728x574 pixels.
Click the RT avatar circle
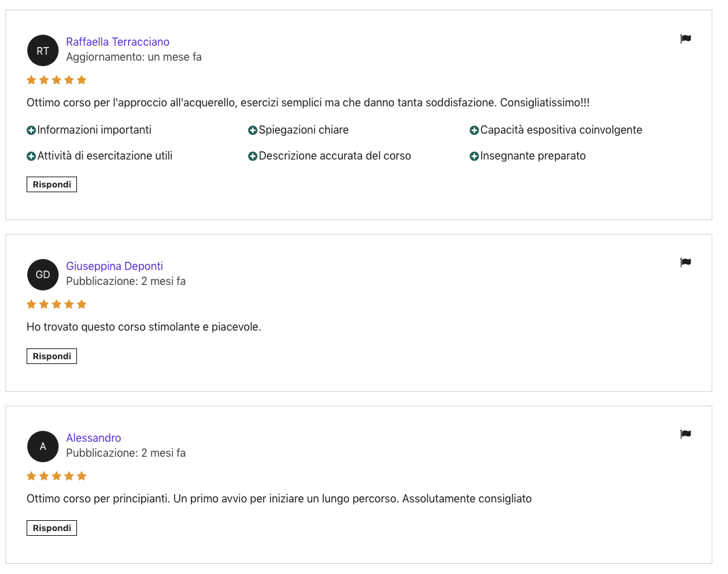point(43,50)
